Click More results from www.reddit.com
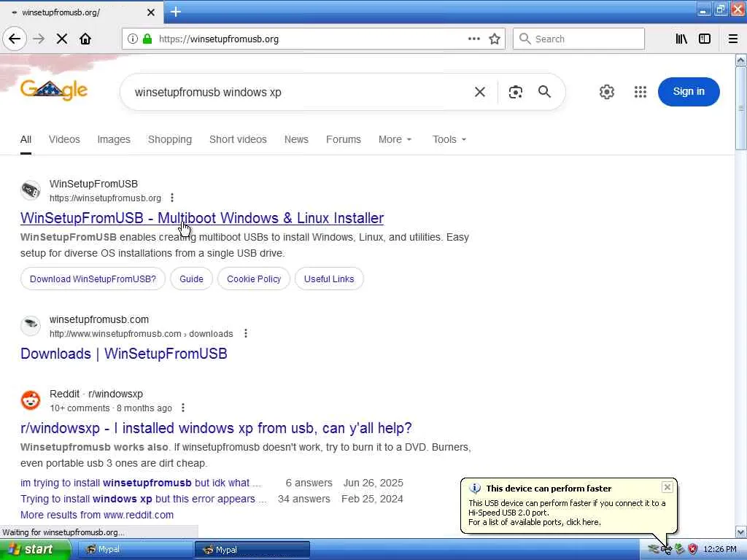This screenshot has width=747, height=560. [x=97, y=515]
